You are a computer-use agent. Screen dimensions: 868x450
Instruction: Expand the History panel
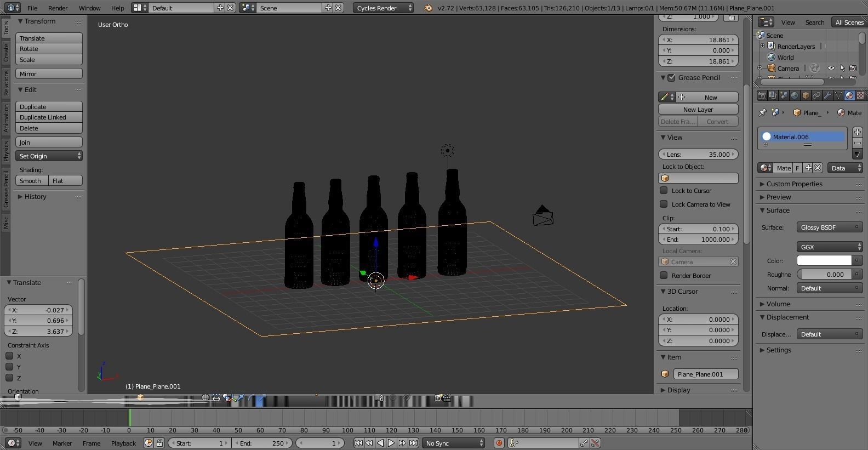(x=35, y=196)
